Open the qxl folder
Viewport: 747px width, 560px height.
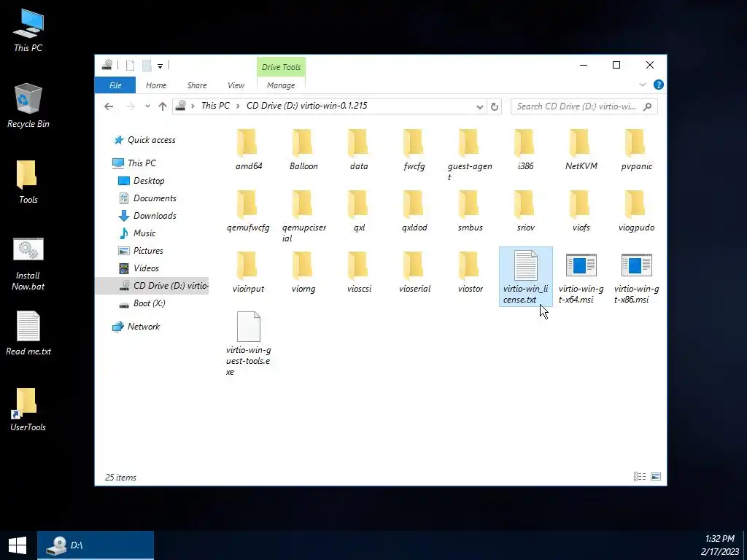(359, 211)
